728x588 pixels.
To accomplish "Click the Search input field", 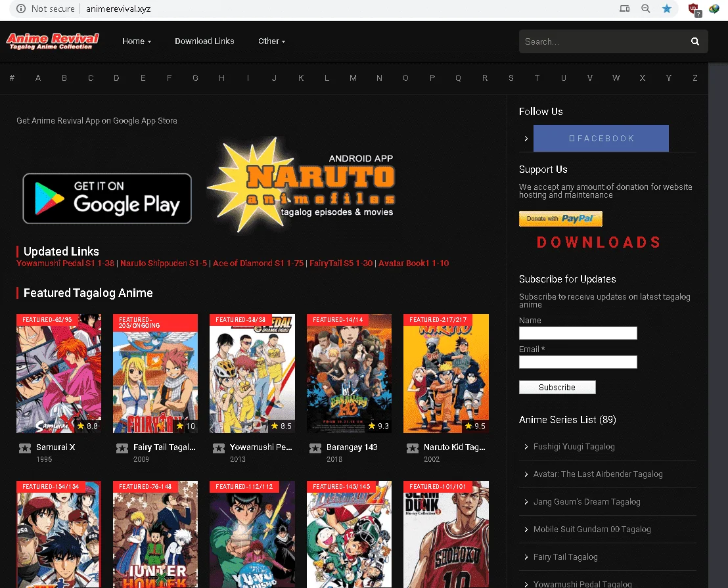I will point(604,41).
